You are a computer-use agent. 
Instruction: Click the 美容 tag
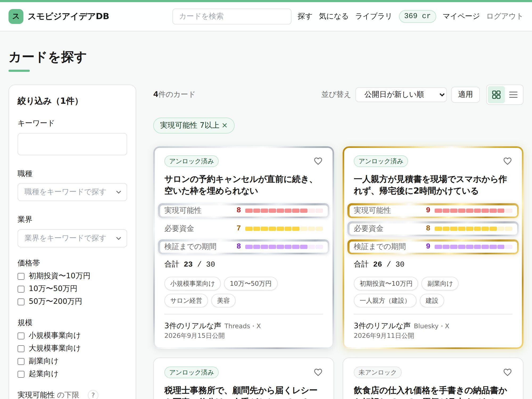coord(223,301)
